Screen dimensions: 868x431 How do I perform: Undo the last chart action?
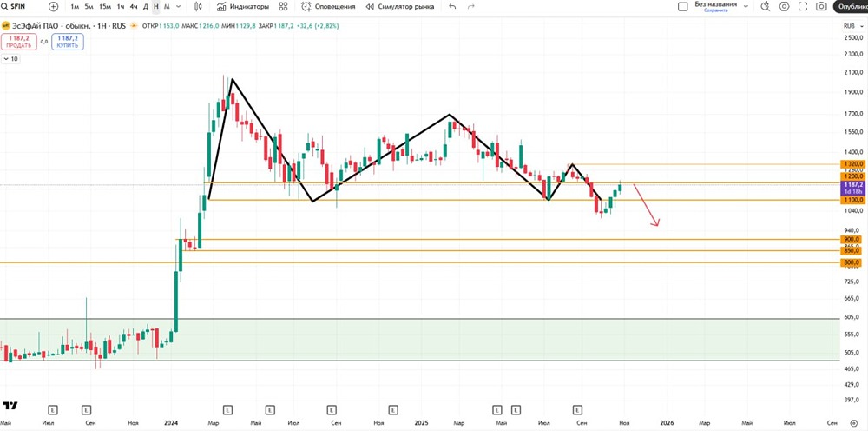coord(453,7)
